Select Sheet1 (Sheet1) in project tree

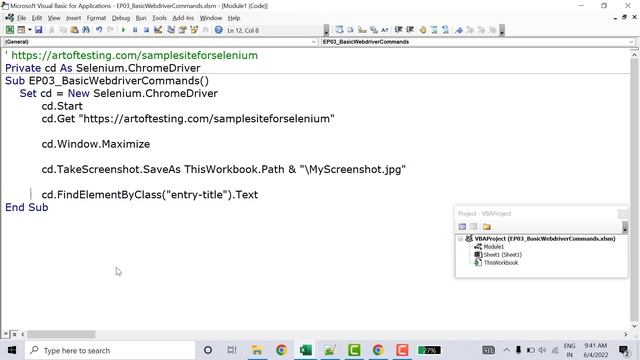coord(502,255)
